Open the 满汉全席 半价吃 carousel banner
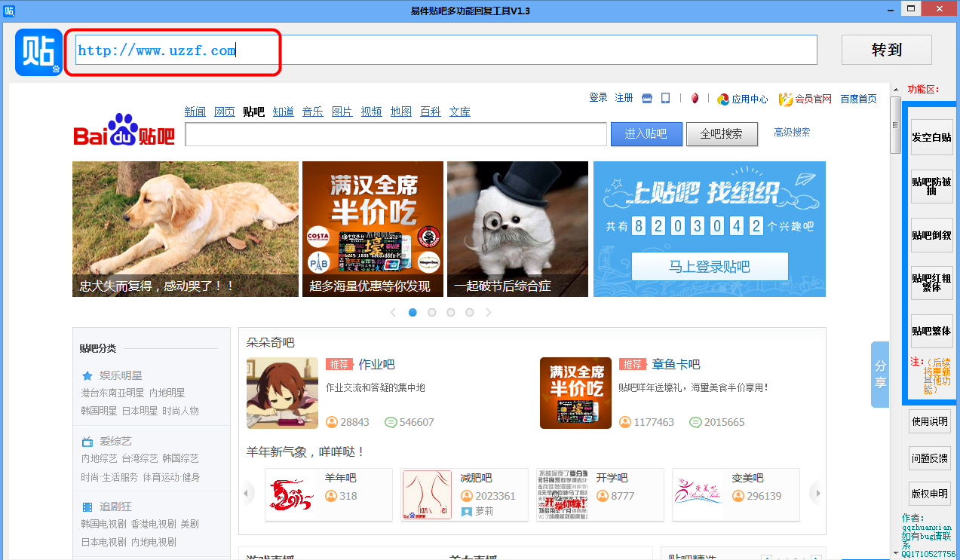960x560 pixels. 373,229
